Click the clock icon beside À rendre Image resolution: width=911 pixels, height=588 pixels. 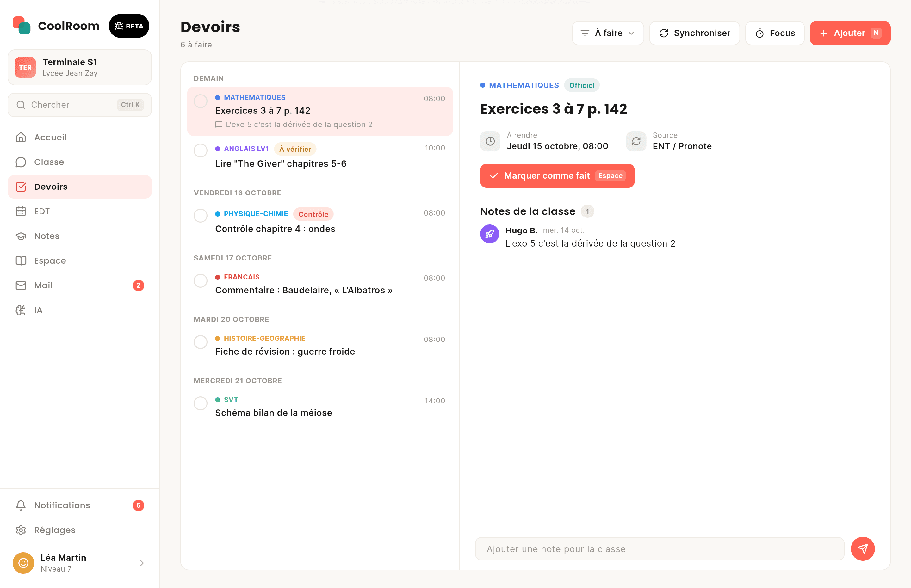pos(490,141)
